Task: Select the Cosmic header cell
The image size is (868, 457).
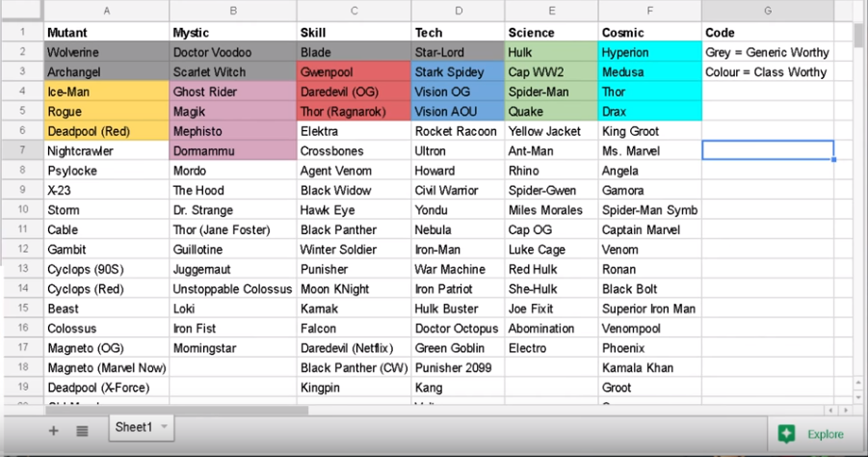Action: pos(650,32)
